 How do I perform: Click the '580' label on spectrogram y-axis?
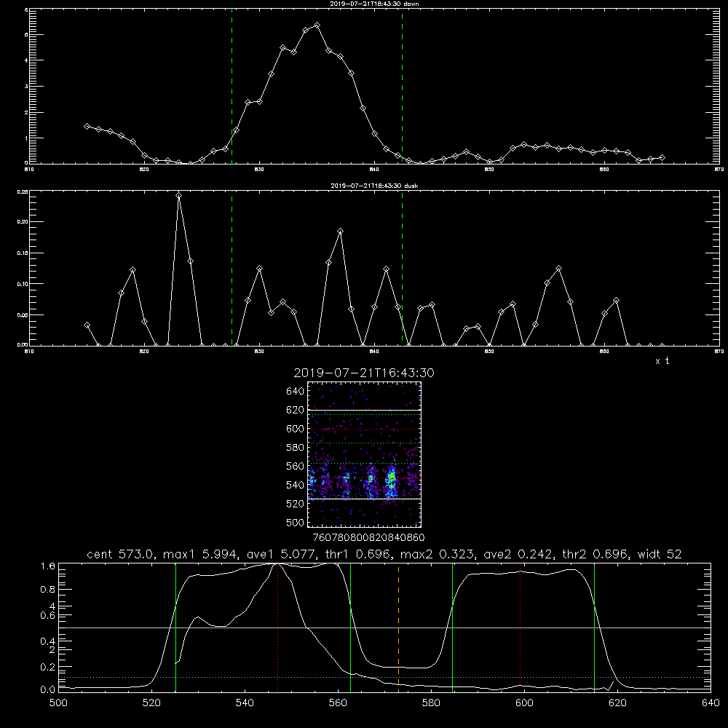tap(296, 448)
